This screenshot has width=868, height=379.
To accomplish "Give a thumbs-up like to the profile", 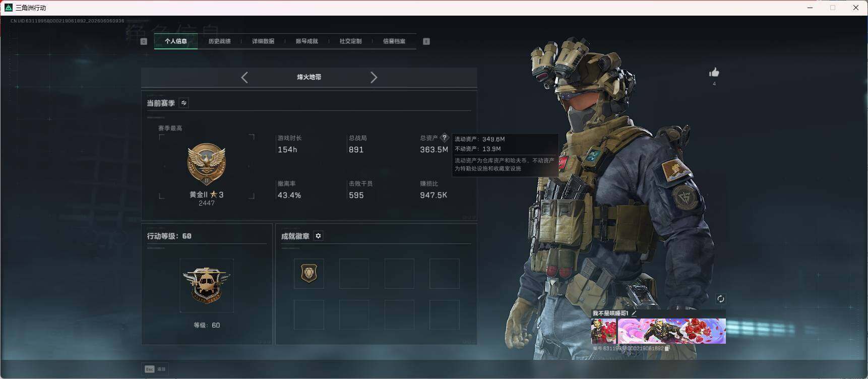I will click(714, 73).
